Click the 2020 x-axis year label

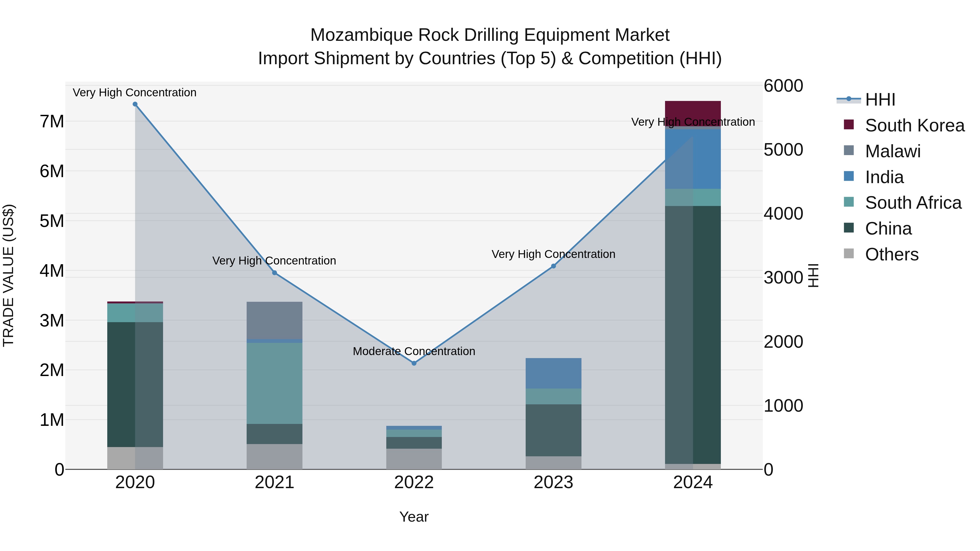(135, 482)
